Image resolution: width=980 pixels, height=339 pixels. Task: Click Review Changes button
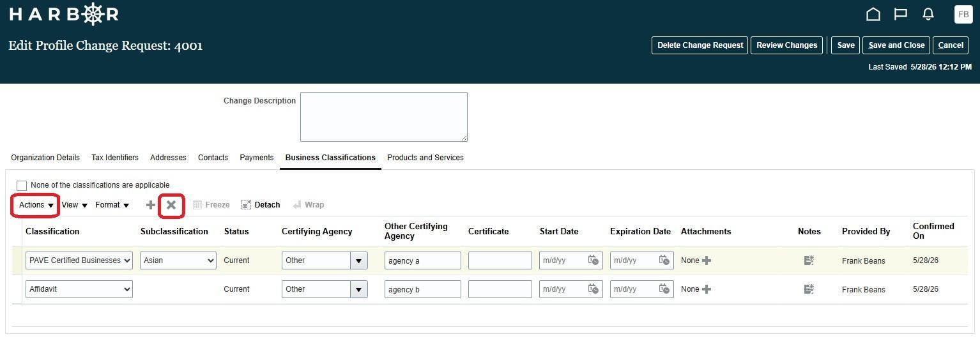coord(786,45)
